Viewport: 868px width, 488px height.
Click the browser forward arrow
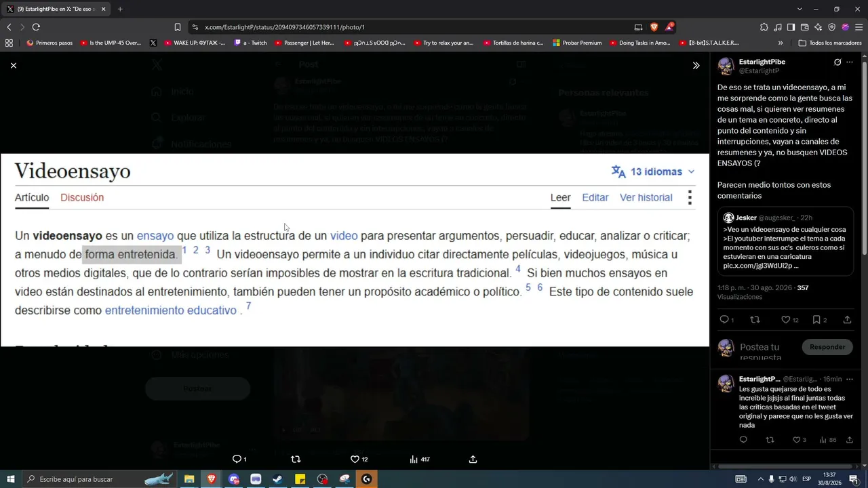point(22,27)
